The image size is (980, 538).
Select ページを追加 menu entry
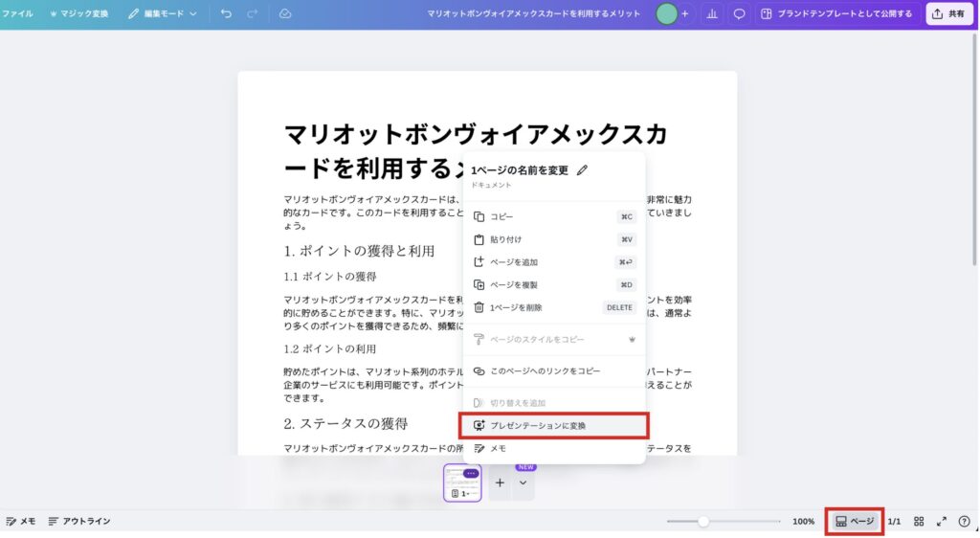554,261
